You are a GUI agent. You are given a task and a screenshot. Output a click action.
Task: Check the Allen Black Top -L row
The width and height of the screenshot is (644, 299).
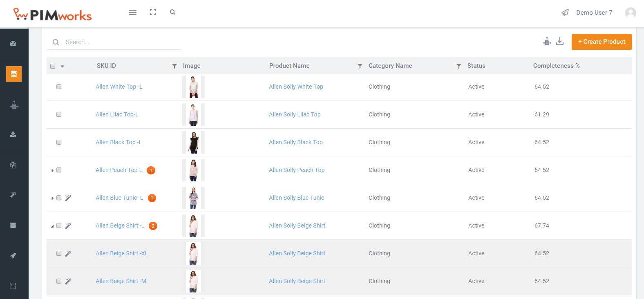click(59, 142)
